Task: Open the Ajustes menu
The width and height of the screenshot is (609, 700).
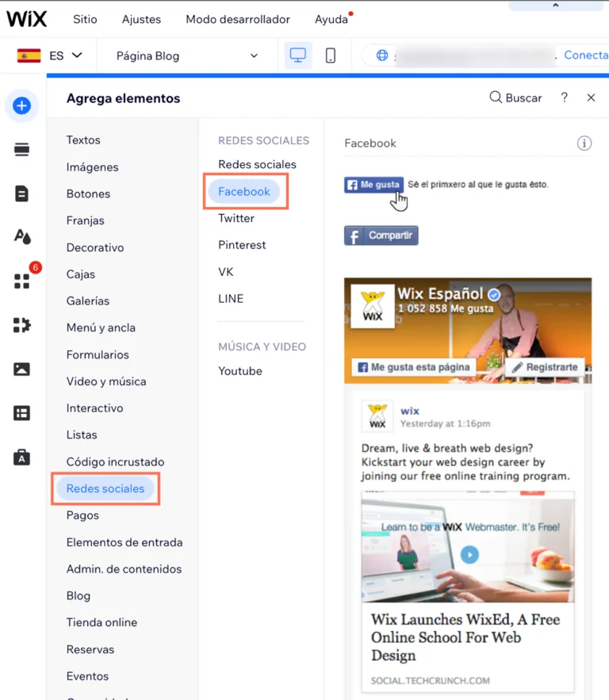Action: pos(141,19)
